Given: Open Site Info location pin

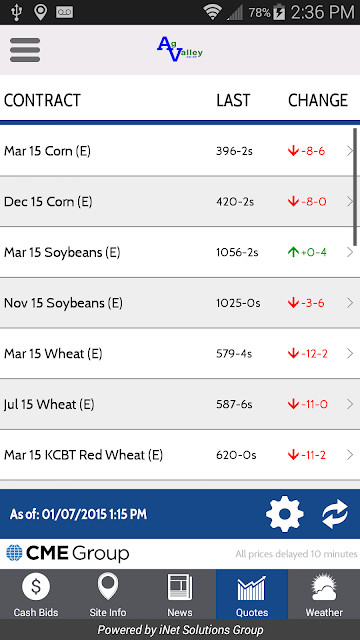Looking at the screenshot, I should pos(108,587).
